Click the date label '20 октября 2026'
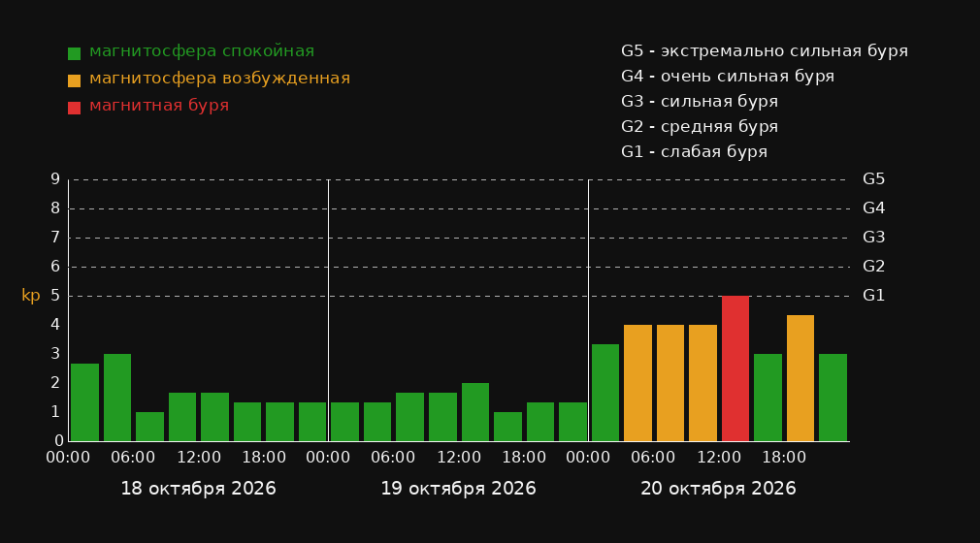The image size is (980, 543). (x=718, y=489)
